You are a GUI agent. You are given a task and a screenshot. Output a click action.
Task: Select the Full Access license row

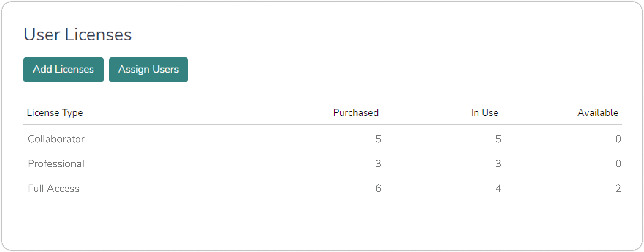322,188
